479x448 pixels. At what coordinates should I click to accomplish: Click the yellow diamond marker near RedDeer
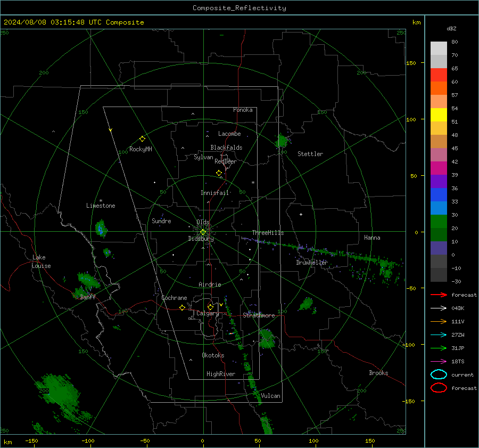[x=219, y=173]
